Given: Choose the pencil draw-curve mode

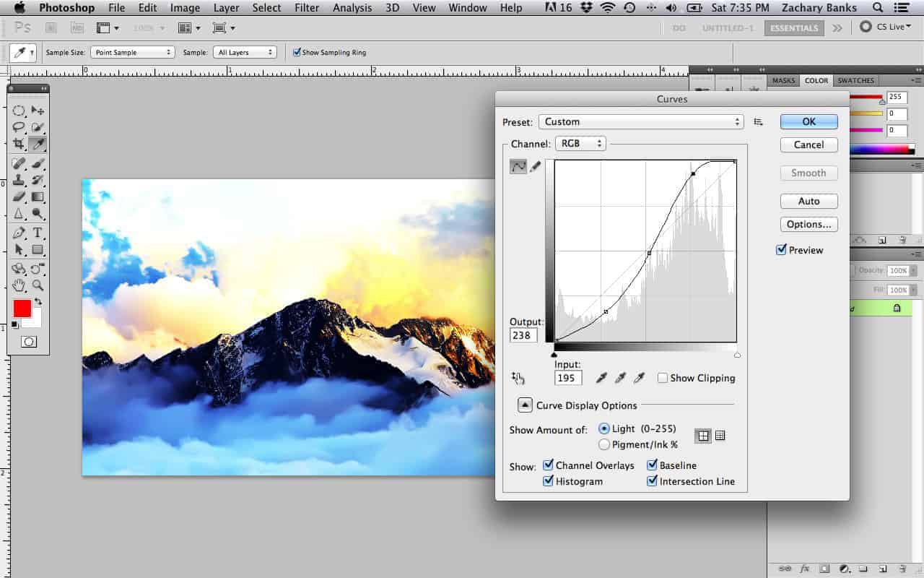Looking at the screenshot, I should point(535,167).
